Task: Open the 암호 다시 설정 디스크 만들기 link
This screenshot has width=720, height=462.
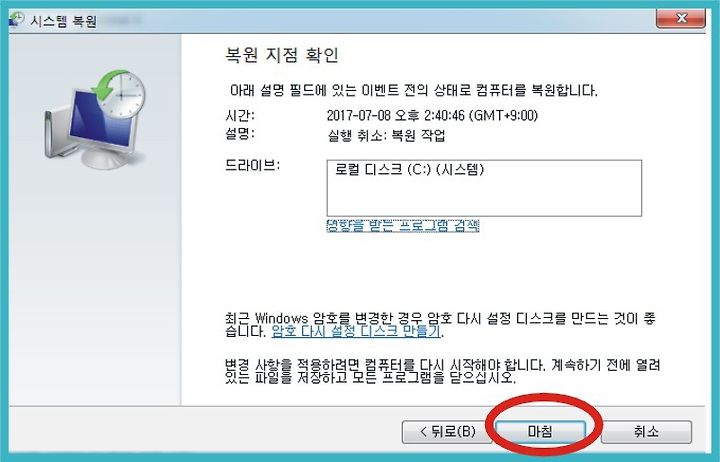Action: pos(356,331)
